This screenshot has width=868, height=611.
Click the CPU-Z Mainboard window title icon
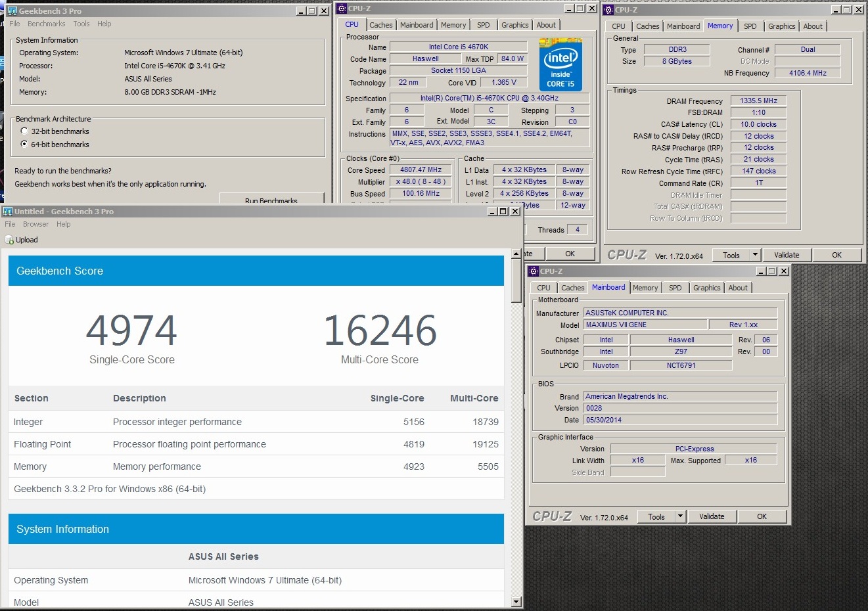pos(534,271)
